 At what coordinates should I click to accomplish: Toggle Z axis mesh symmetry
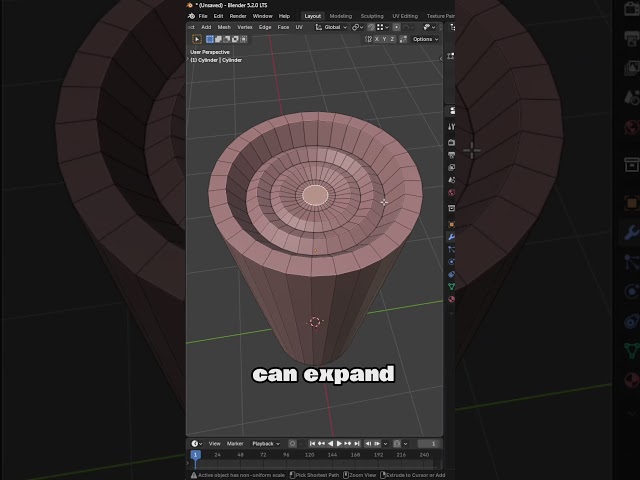click(x=392, y=39)
